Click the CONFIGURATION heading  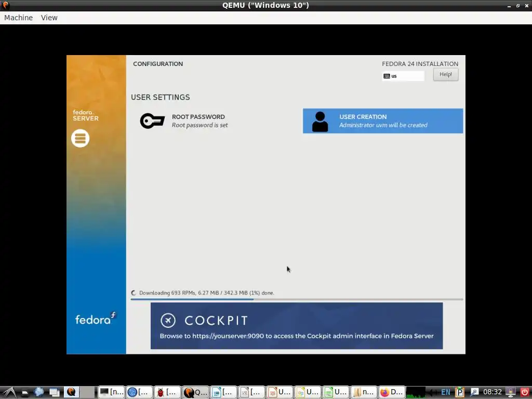click(158, 64)
